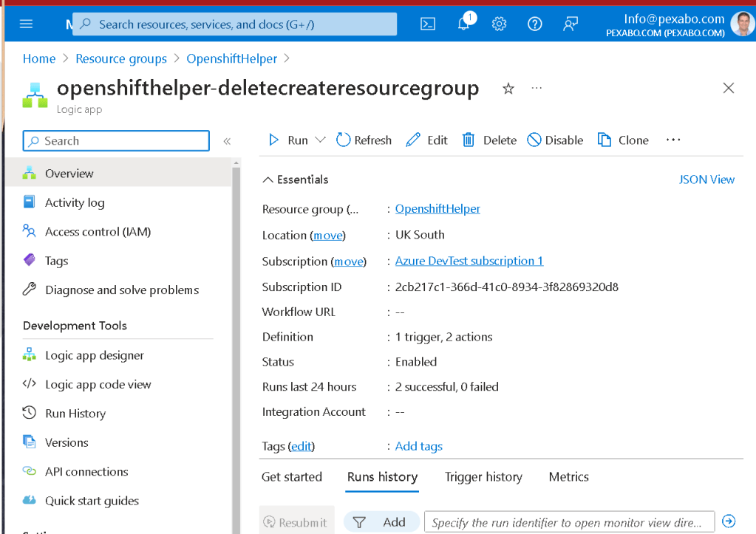Open JSON View

pos(706,179)
